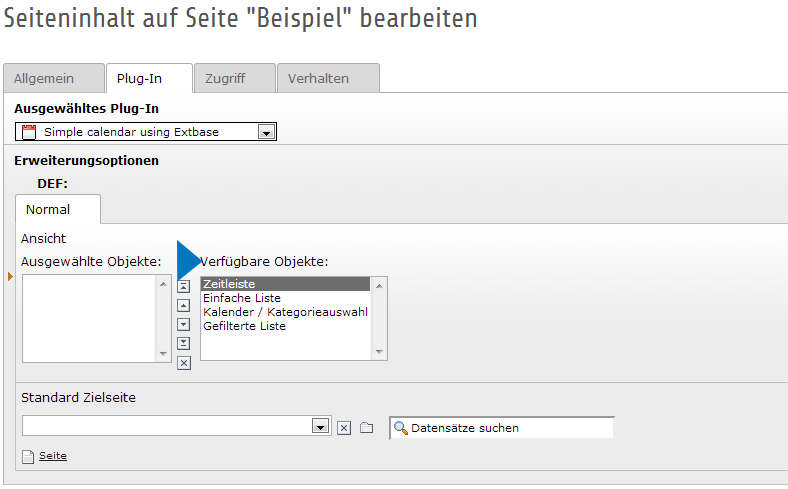
Task: Move selected object to bottom of list
Action: pyautogui.click(x=183, y=343)
